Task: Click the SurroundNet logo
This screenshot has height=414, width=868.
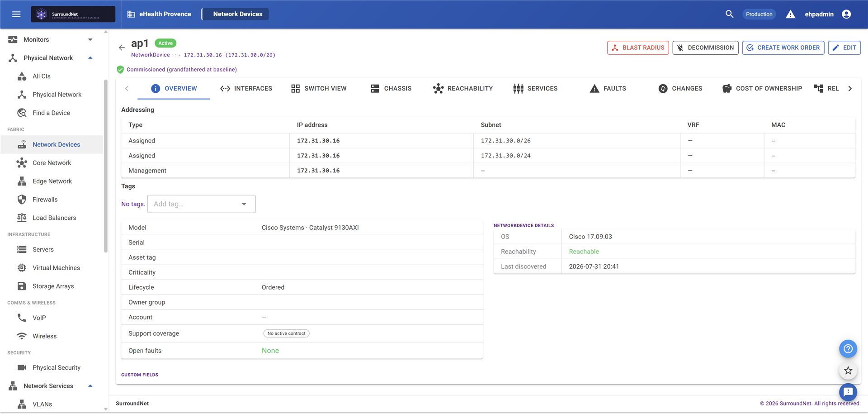Action: [73, 14]
